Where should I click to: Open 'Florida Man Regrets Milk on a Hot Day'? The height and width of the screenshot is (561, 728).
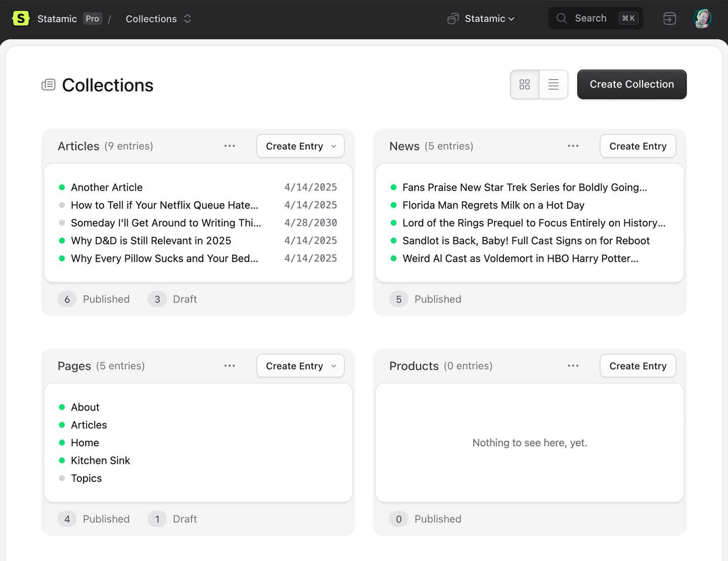(493, 205)
